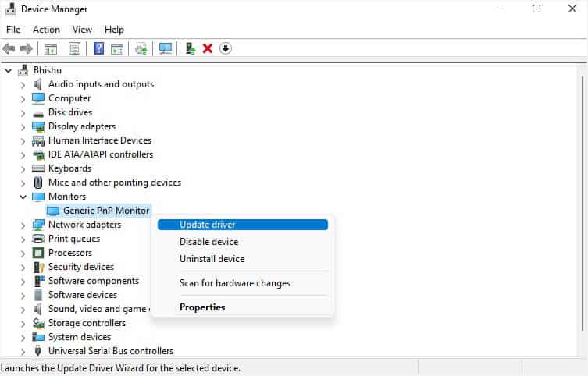Screen dimensions: 588x376
Task: Expand the Display adapters category
Action: click(23, 127)
